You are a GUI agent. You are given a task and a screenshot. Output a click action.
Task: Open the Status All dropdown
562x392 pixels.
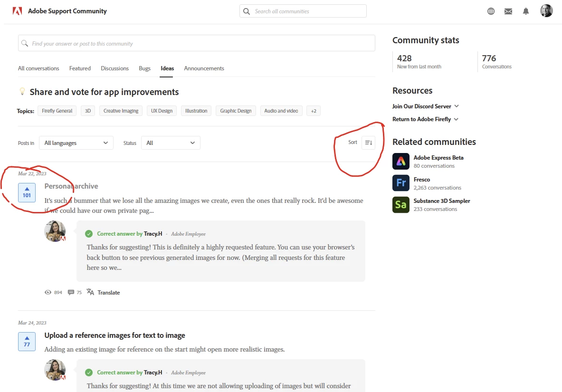171,143
